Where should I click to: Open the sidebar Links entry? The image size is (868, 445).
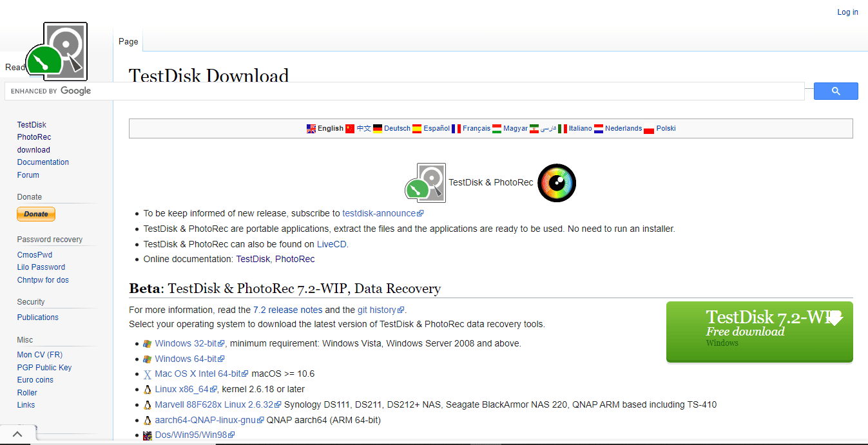(x=26, y=405)
